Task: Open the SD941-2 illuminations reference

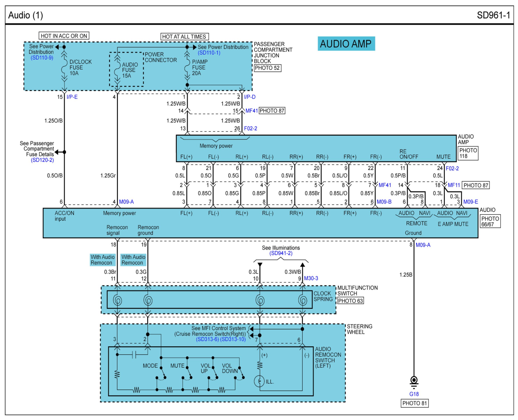Action: pos(281,253)
